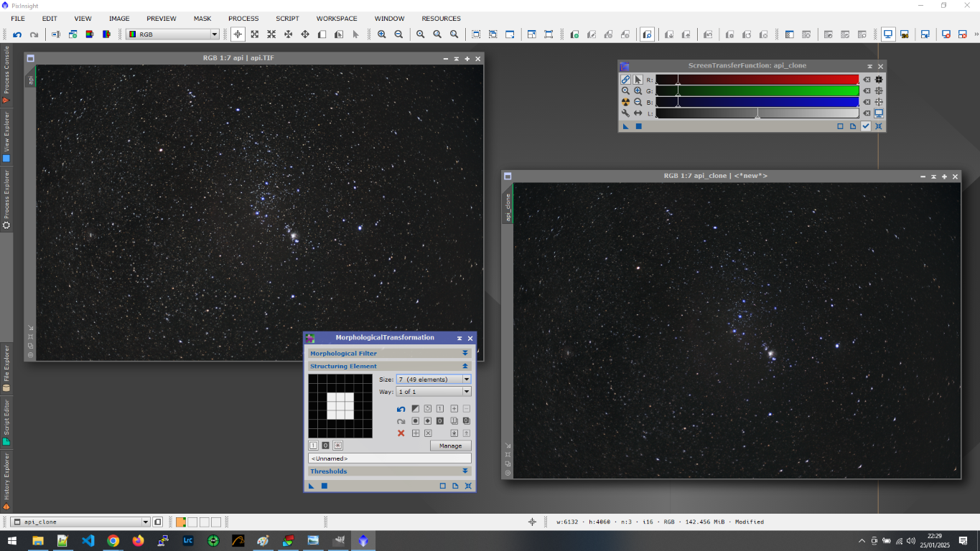Click the add way plus icon

[454, 409]
